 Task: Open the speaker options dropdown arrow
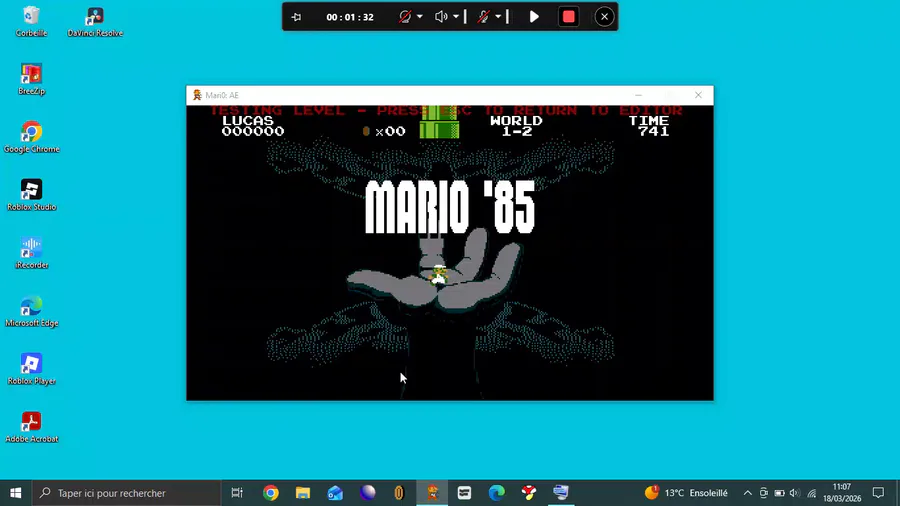pyautogui.click(x=456, y=17)
